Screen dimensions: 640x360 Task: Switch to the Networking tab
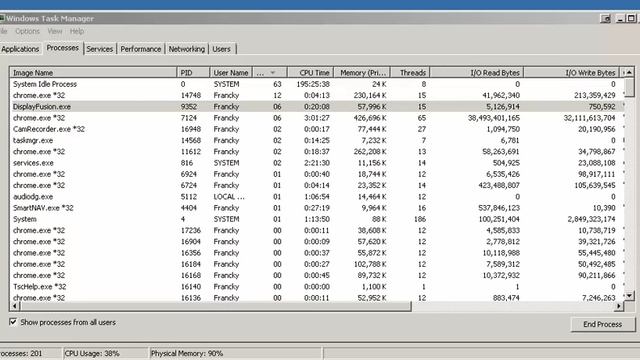[187, 49]
